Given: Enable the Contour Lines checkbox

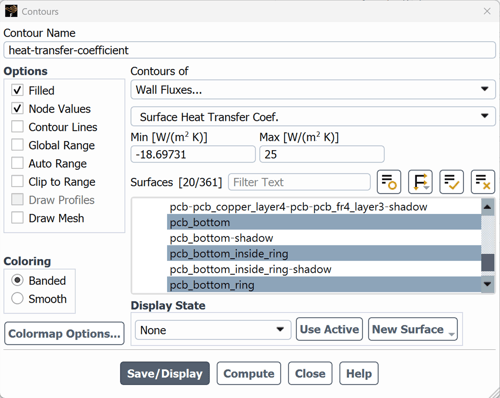Looking at the screenshot, I should pyautogui.click(x=17, y=127).
